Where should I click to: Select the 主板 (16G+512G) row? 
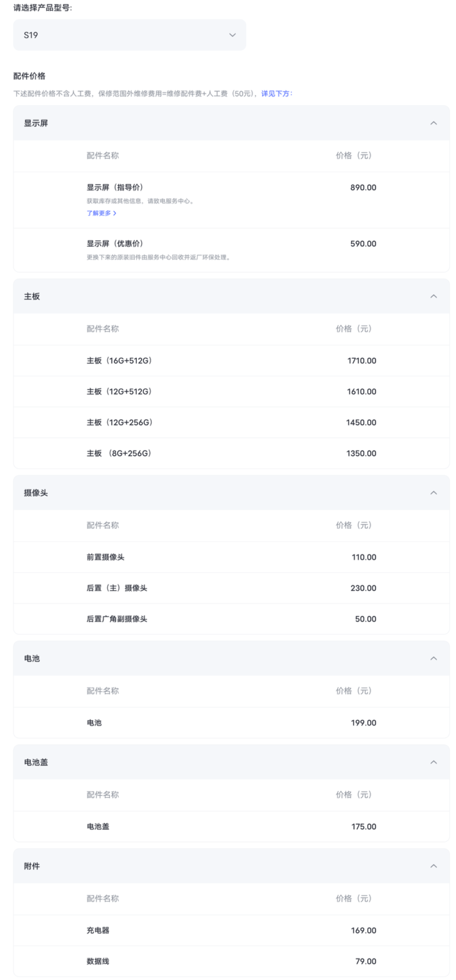[x=231, y=361]
